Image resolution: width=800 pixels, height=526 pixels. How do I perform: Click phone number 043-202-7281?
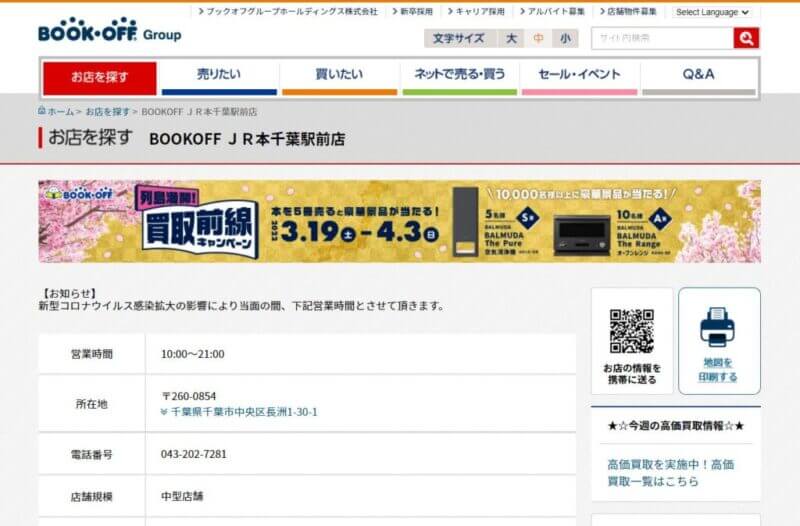[x=194, y=454]
